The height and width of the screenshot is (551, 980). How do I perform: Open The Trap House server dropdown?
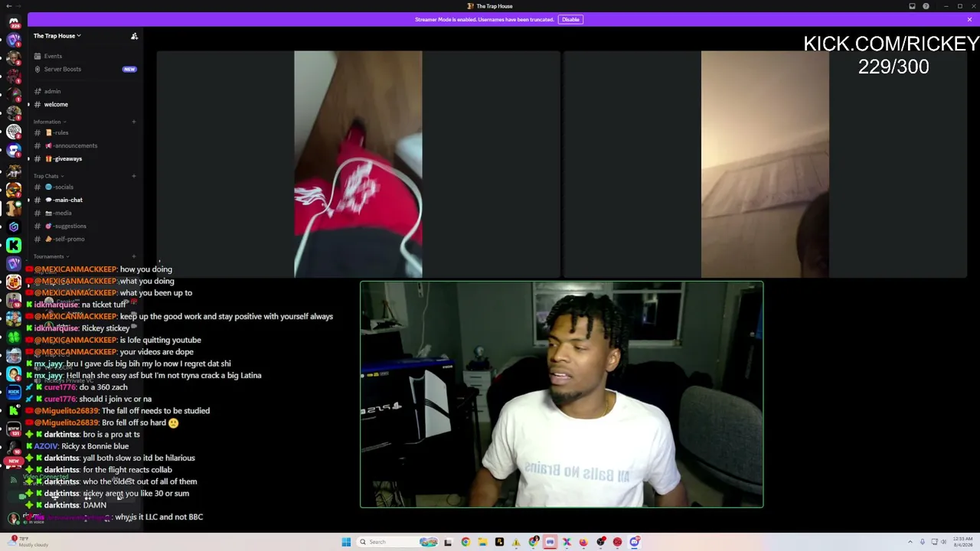tap(57, 36)
